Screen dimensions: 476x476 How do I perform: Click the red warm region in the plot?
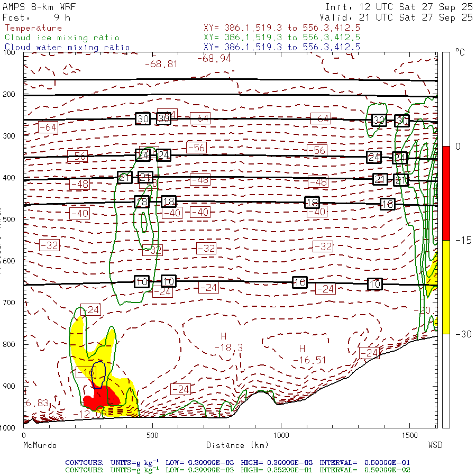click(103, 398)
